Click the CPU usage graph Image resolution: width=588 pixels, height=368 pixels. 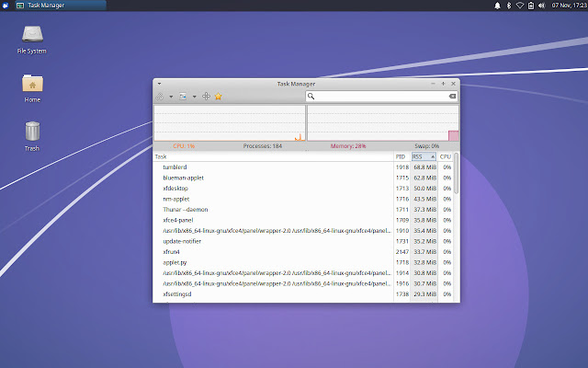(x=230, y=123)
